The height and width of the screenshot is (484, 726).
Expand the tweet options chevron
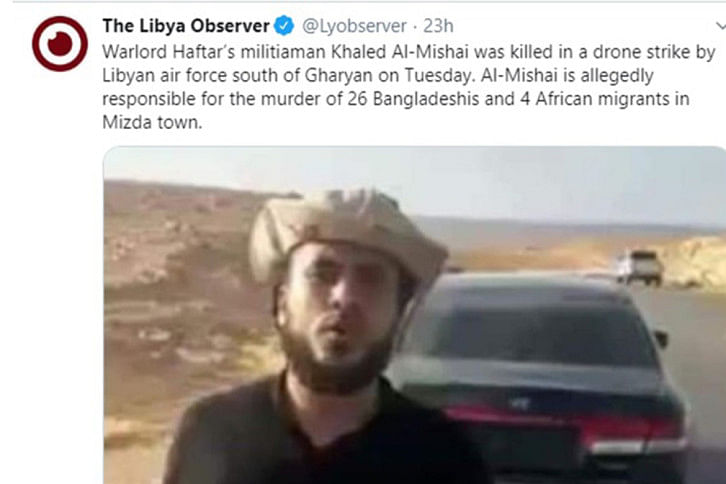(x=721, y=26)
